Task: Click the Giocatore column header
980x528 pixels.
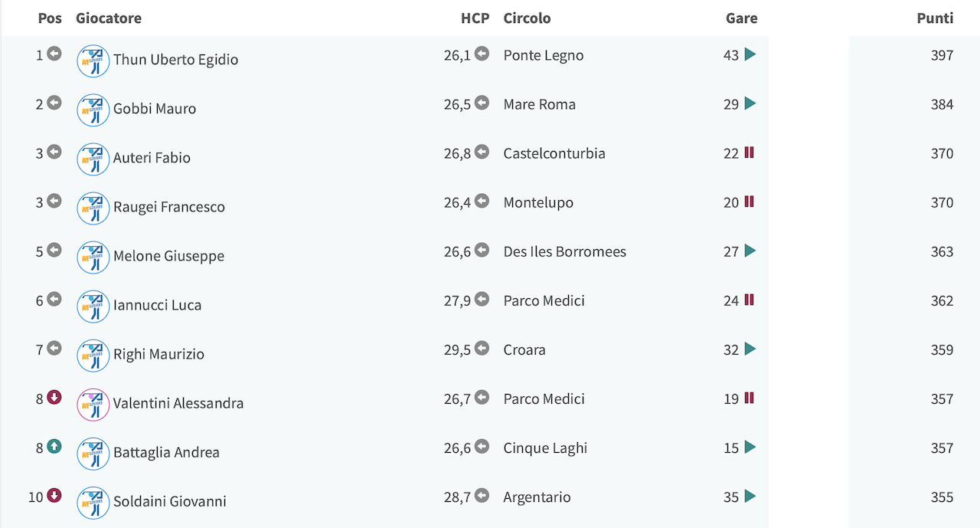Action: point(109,18)
